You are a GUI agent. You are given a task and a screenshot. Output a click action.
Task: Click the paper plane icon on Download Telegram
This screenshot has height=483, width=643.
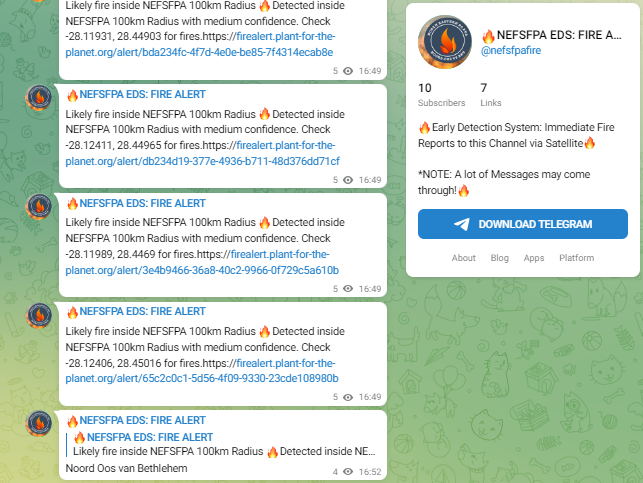462,224
